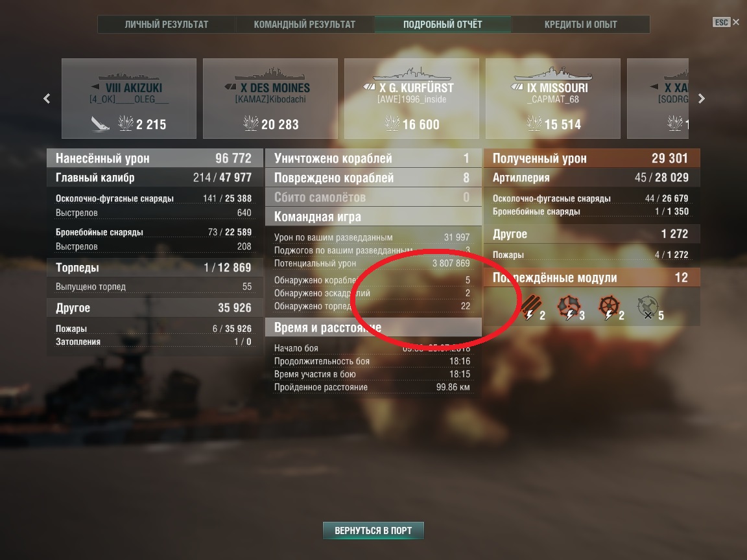Click the steering gear damaged module icon
747x560 pixels.
[609, 307]
